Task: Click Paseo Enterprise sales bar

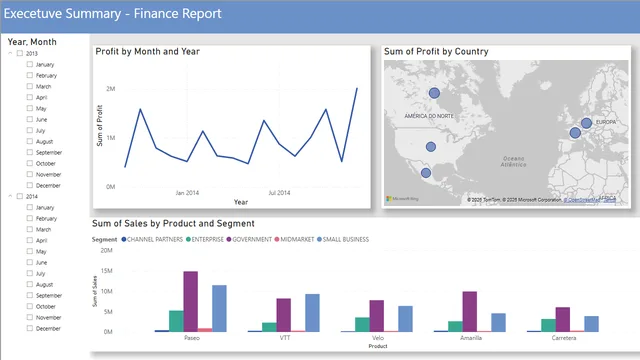Action: (x=176, y=321)
